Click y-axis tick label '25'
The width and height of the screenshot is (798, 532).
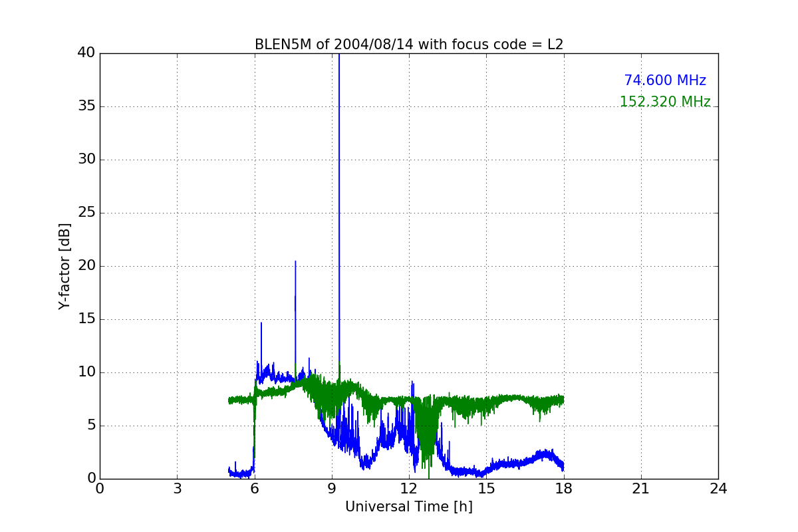86,213
